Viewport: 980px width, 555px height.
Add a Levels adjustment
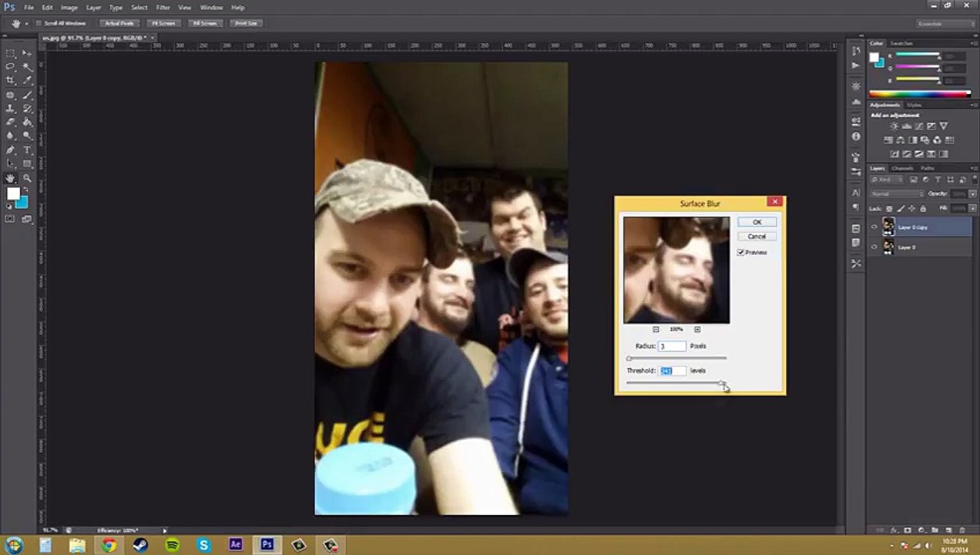click(x=906, y=126)
